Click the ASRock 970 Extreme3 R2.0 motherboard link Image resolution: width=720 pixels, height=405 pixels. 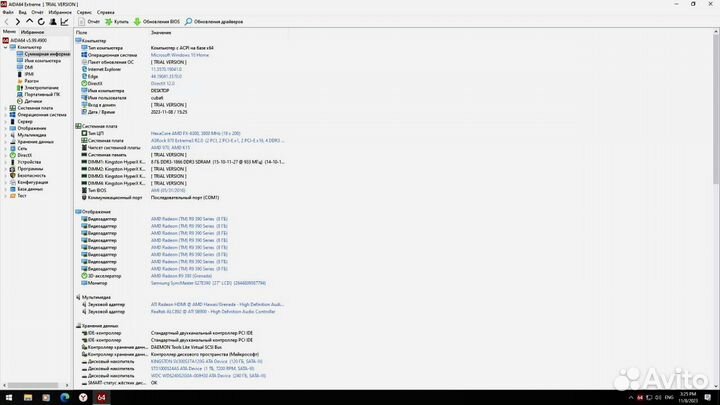[218, 141]
